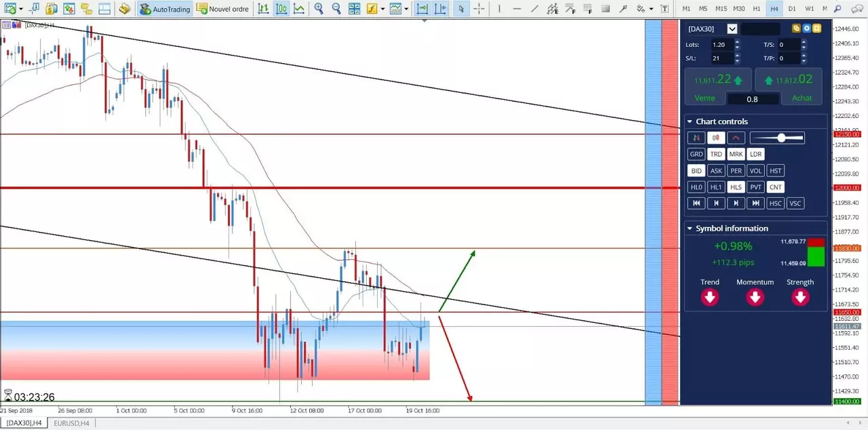The width and height of the screenshot is (868, 430).
Task: Select the crosshair cursor tool
Action: pyautogui.click(x=479, y=9)
